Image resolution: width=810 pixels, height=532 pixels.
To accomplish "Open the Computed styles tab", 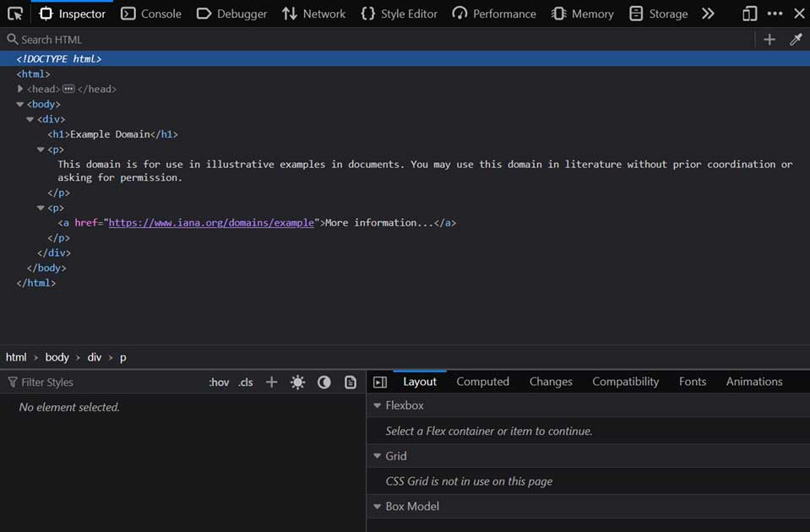I will tap(482, 382).
